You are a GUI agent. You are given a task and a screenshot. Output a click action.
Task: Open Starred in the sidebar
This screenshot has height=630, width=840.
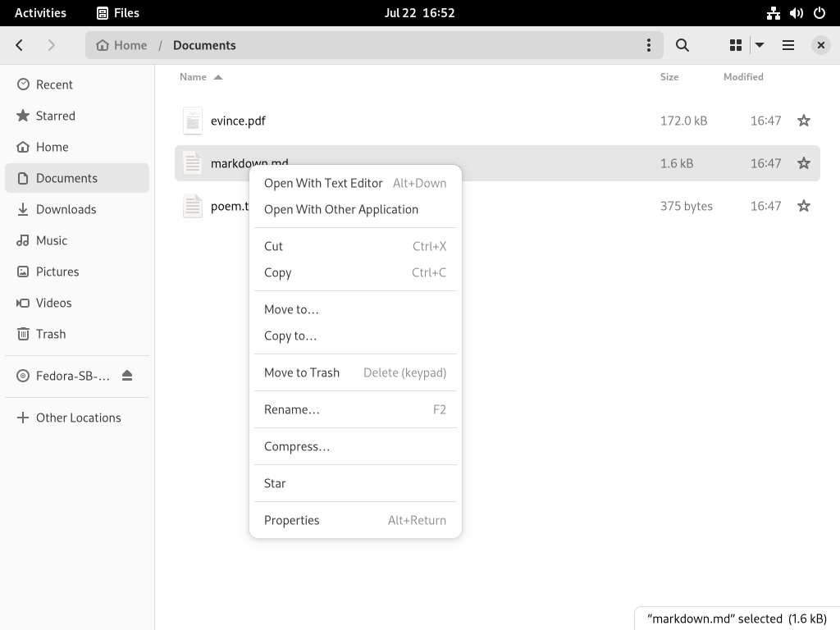coord(77,116)
